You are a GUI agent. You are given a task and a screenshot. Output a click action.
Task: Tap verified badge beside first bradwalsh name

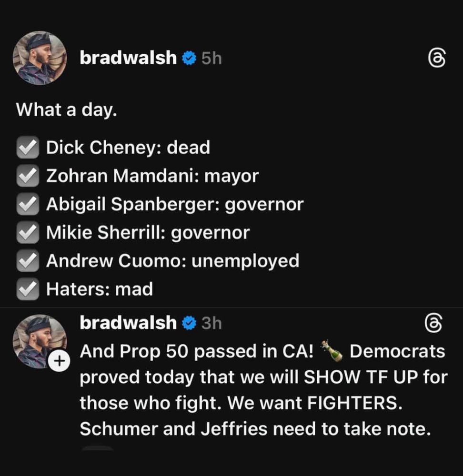tap(190, 59)
